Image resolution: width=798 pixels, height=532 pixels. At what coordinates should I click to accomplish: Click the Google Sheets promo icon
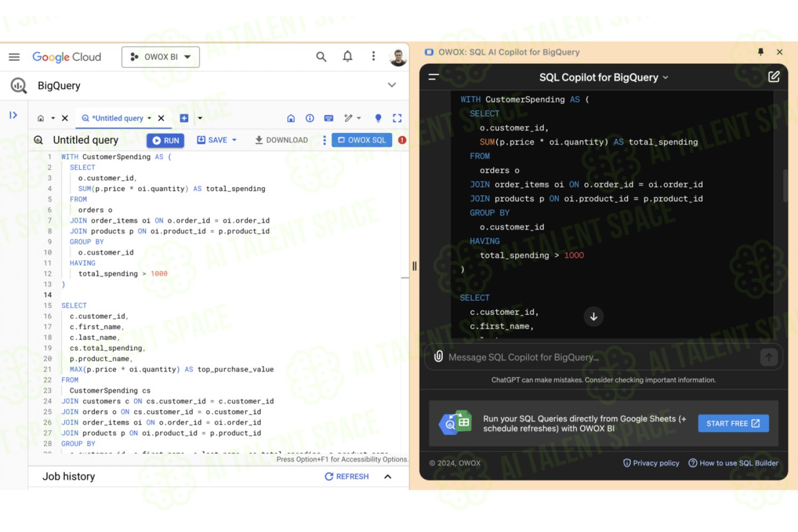tap(456, 423)
